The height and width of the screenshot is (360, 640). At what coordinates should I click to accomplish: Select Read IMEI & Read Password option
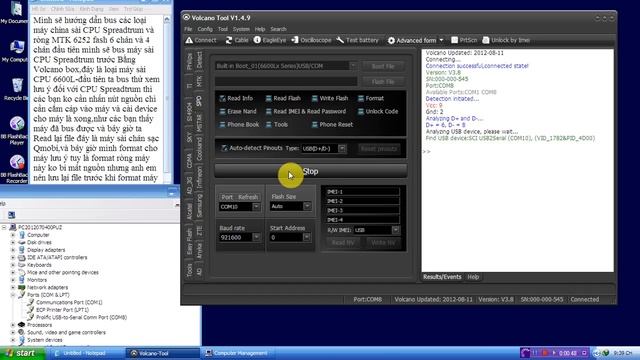point(305,111)
